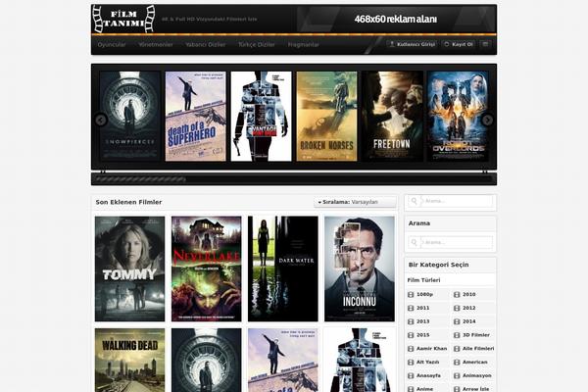Open the Vantage Point poster in carousel
The height and width of the screenshot is (392, 588).
[261, 117]
